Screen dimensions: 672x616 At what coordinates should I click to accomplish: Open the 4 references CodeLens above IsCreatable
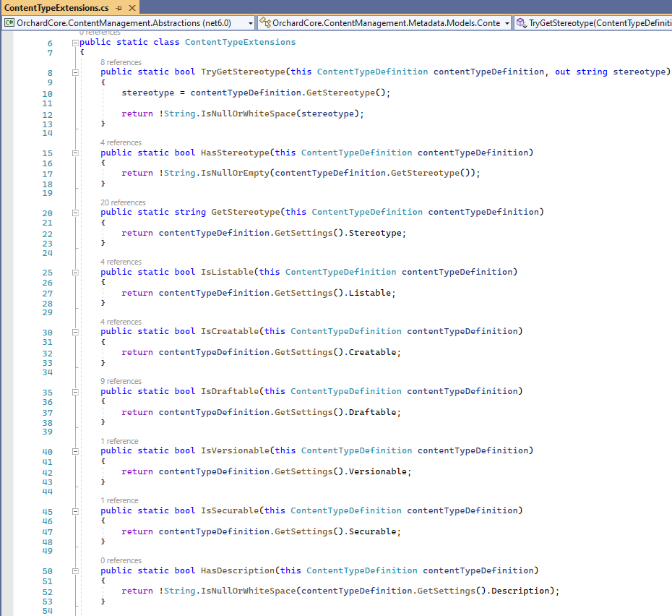pos(121,322)
